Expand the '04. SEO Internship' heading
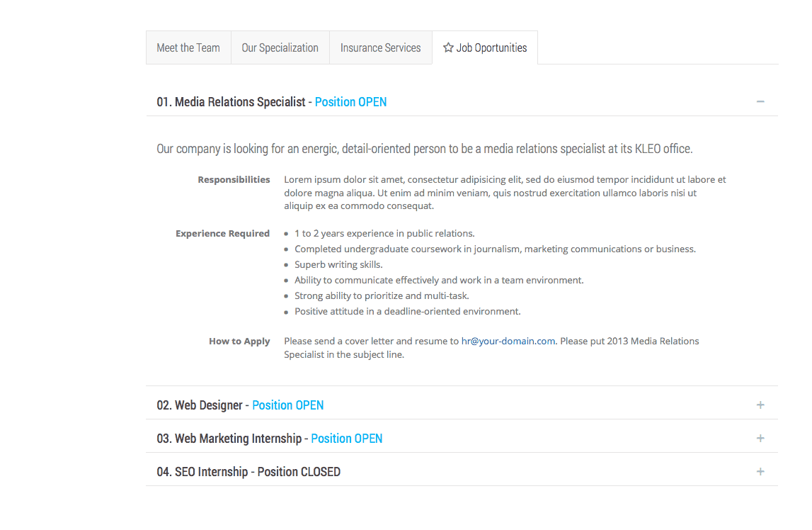The width and height of the screenshot is (812, 530). click(202, 472)
